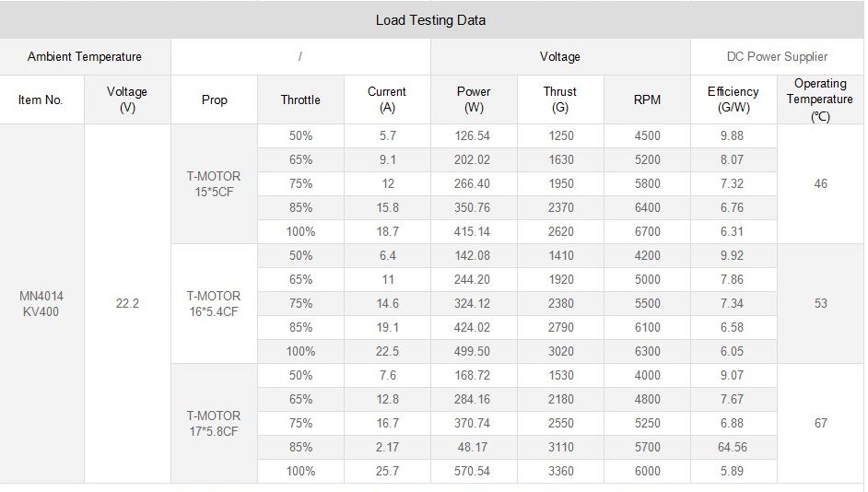
Task: Select the T-MOTOR 15*5CF prop cell
Action: coord(214,183)
